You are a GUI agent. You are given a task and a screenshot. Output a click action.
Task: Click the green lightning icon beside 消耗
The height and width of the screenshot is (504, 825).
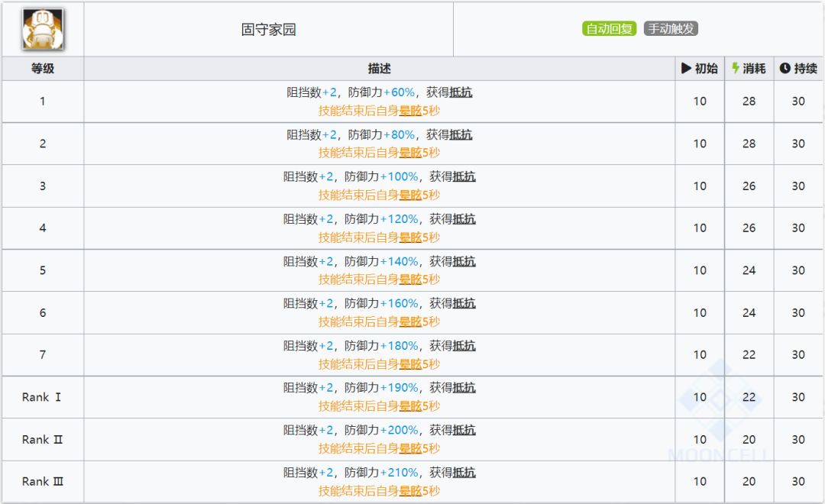735,68
